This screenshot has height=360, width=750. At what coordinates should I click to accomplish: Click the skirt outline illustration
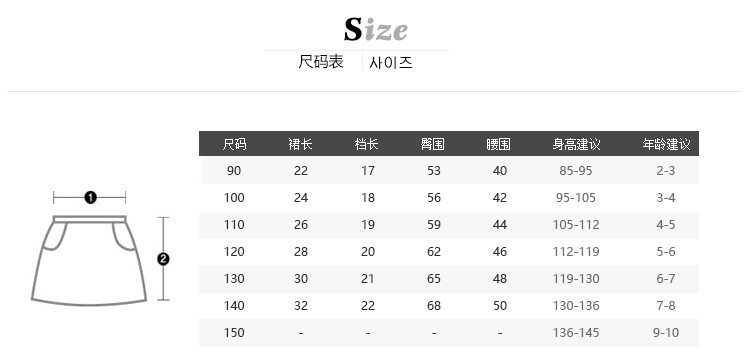[89, 260]
